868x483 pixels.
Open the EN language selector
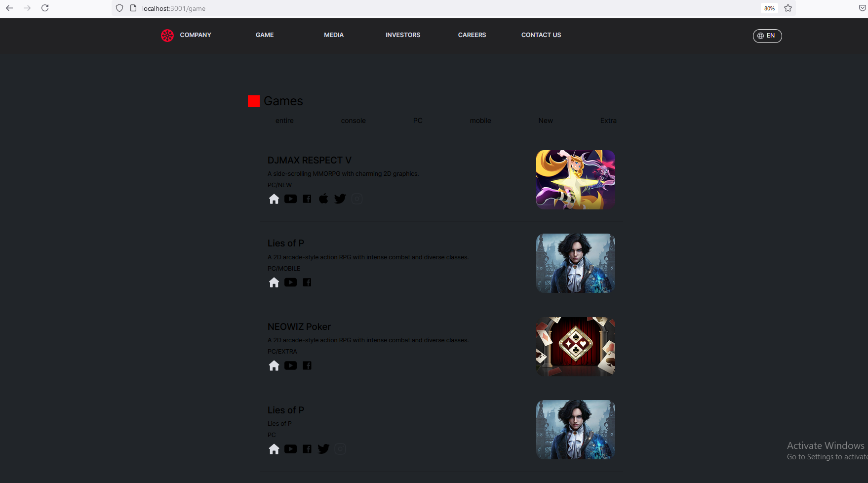tap(767, 36)
